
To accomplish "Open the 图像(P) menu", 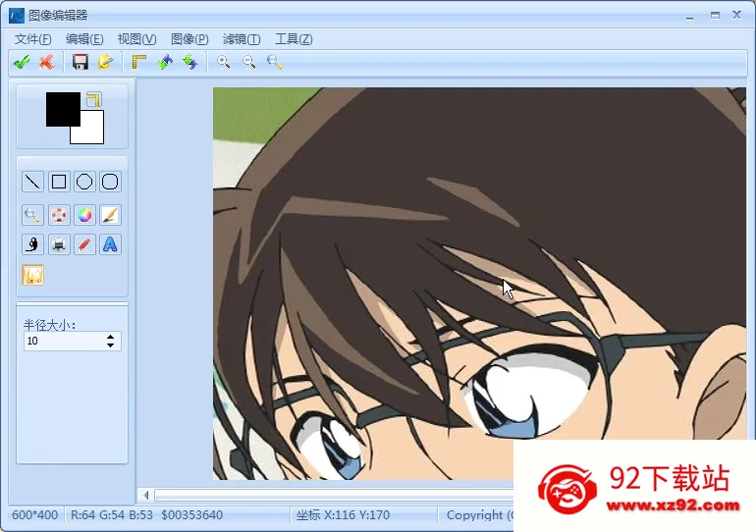I will (189, 39).
